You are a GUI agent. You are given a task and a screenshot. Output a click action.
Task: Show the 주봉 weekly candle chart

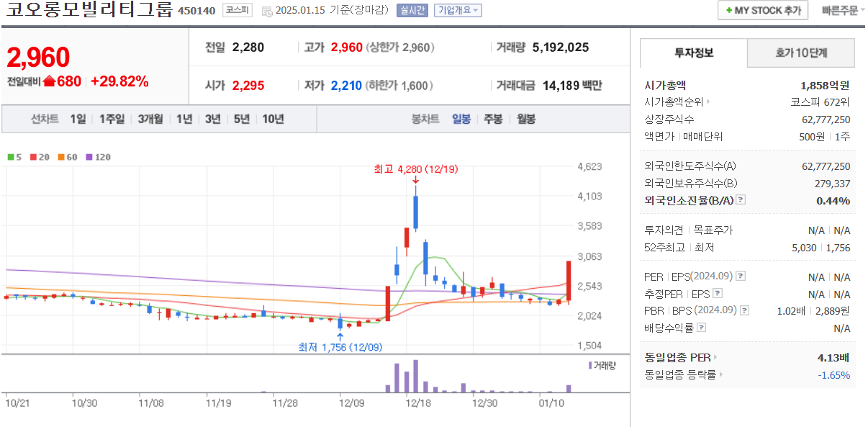pos(493,120)
